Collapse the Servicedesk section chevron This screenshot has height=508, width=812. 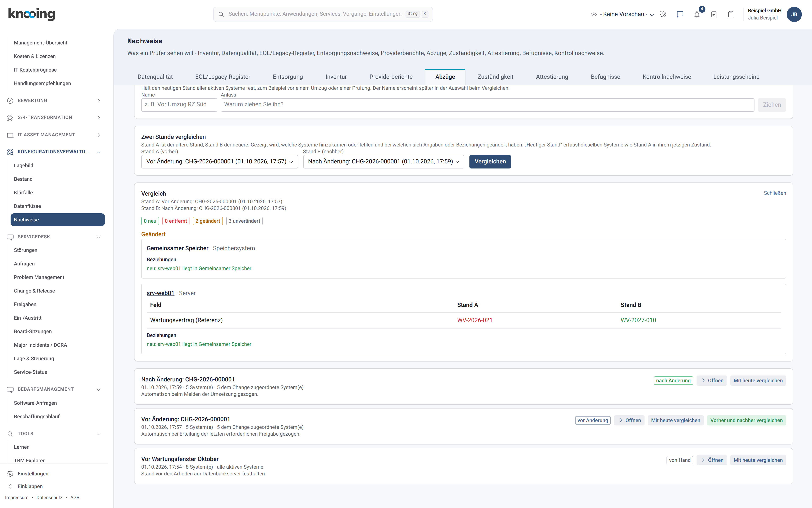pyautogui.click(x=99, y=237)
